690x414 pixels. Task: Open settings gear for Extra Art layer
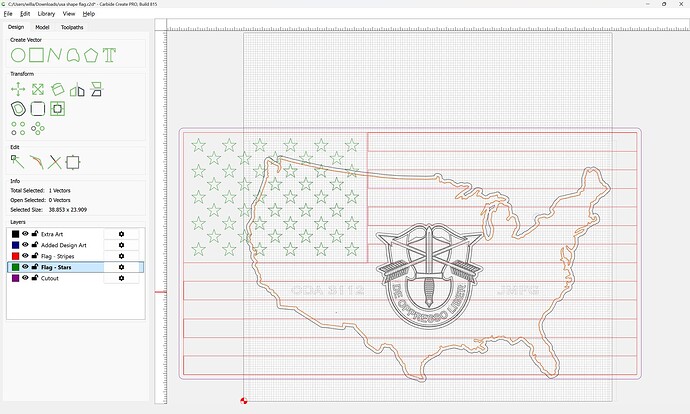pos(121,234)
